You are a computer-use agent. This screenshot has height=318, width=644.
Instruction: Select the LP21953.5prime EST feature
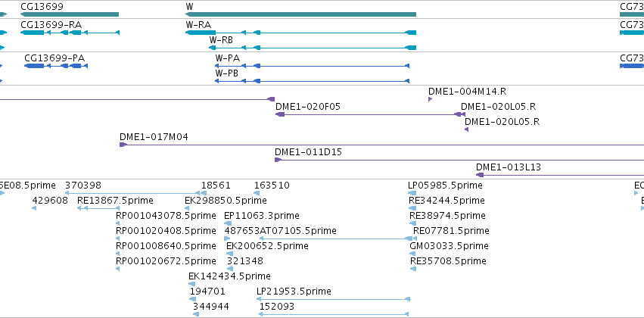tap(333, 299)
